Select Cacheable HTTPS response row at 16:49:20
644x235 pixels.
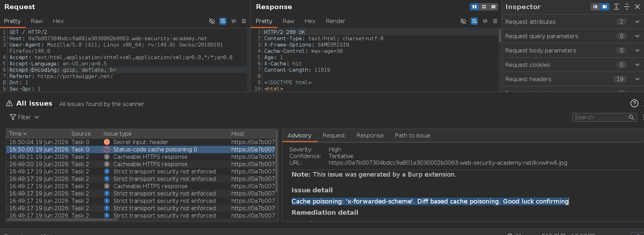pos(141,164)
